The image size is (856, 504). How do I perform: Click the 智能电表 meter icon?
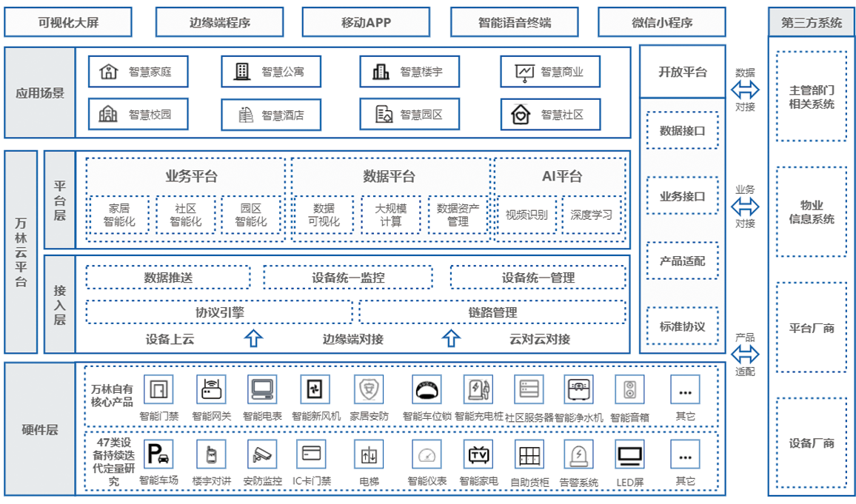263,390
